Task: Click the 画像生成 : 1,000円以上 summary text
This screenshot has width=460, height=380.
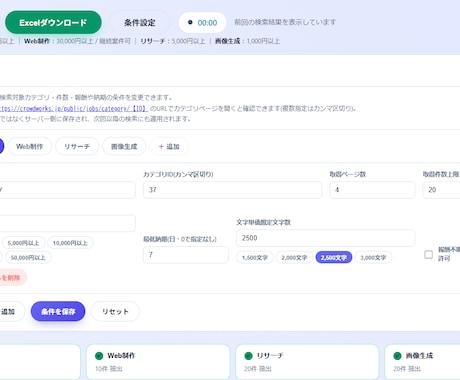Action: point(247,41)
